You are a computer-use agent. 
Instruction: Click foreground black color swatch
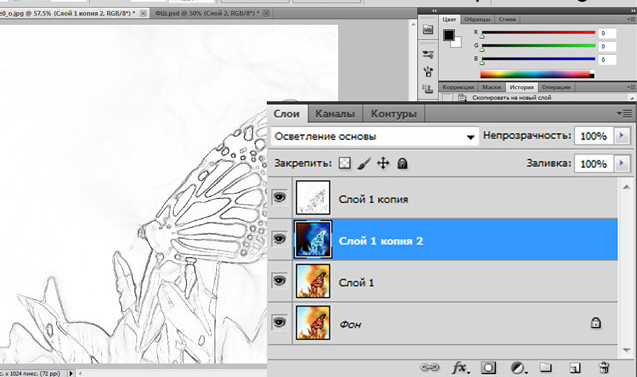tap(448, 35)
